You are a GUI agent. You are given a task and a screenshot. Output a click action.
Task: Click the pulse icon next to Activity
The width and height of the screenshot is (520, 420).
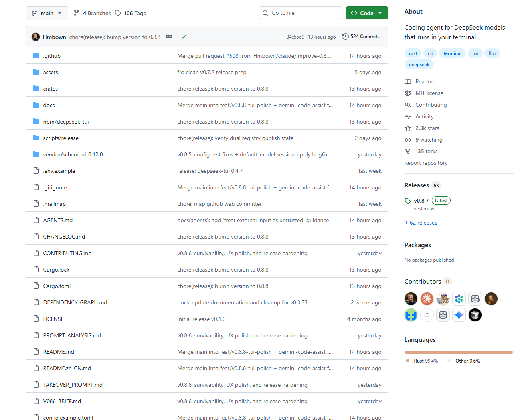(x=408, y=116)
